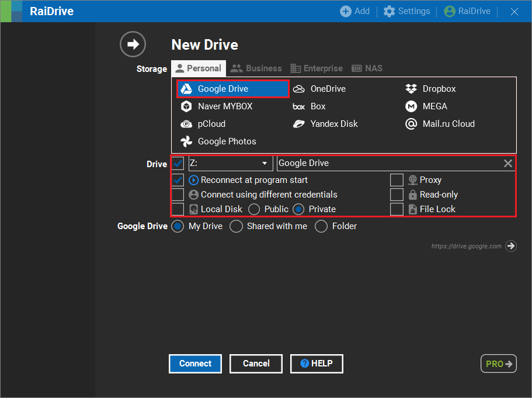Switch to the Business storage tab
Screen dimensions: 532x398
(x=256, y=68)
